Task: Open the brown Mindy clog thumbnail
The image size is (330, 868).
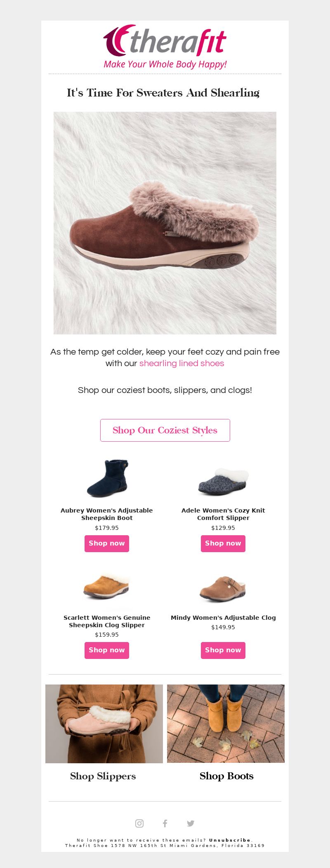Action: click(223, 588)
